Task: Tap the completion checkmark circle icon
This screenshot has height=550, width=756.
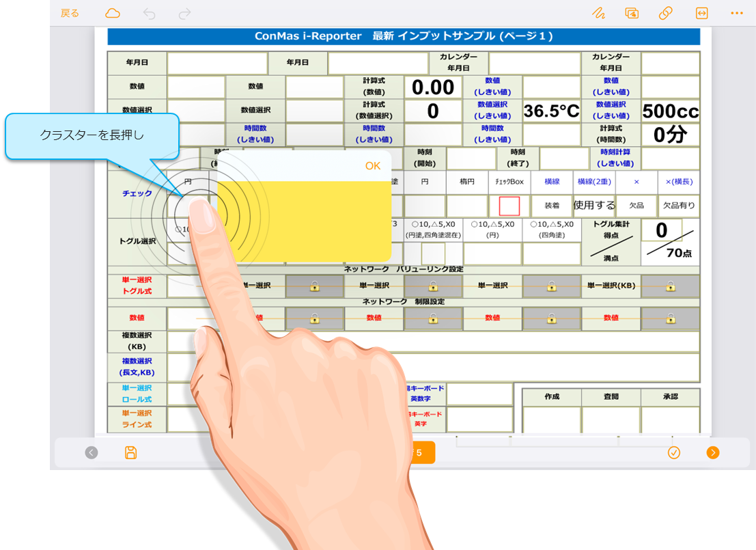Action: [674, 452]
